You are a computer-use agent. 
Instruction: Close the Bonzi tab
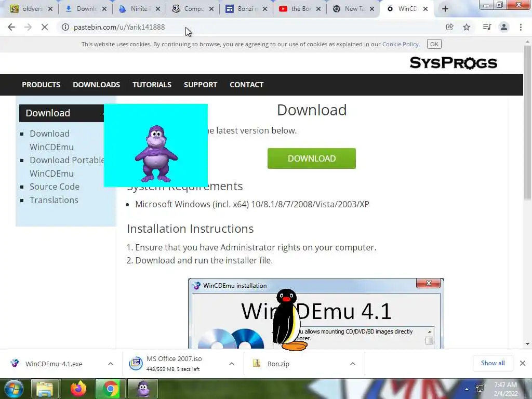(x=265, y=9)
